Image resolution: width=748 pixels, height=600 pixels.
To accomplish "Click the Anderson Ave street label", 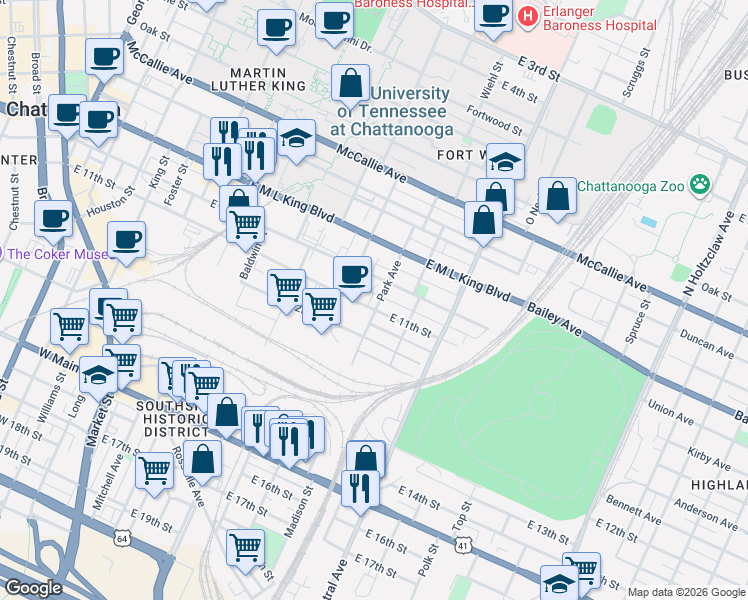I will 706,514.
